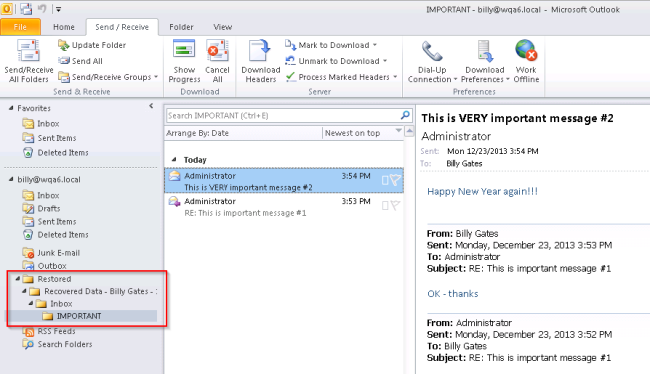This screenshot has width=650, height=374.
Task: Click Cancel All download icon
Action: click(x=217, y=50)
